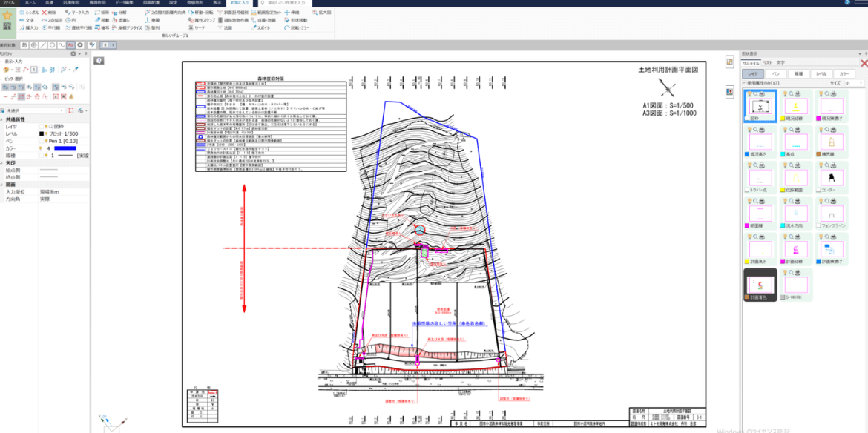Select the 拡大図 (enlarged view) tool
The width and height of the screenshot is (868, 433).
click(x=324, y=13)
